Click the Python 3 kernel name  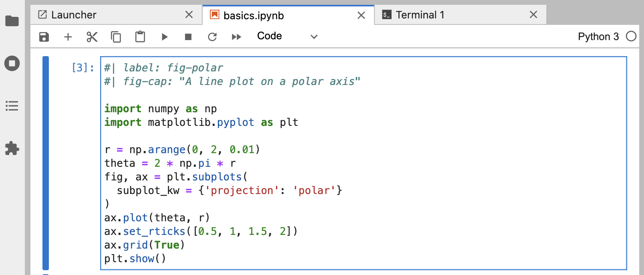[x=598, y=36]
